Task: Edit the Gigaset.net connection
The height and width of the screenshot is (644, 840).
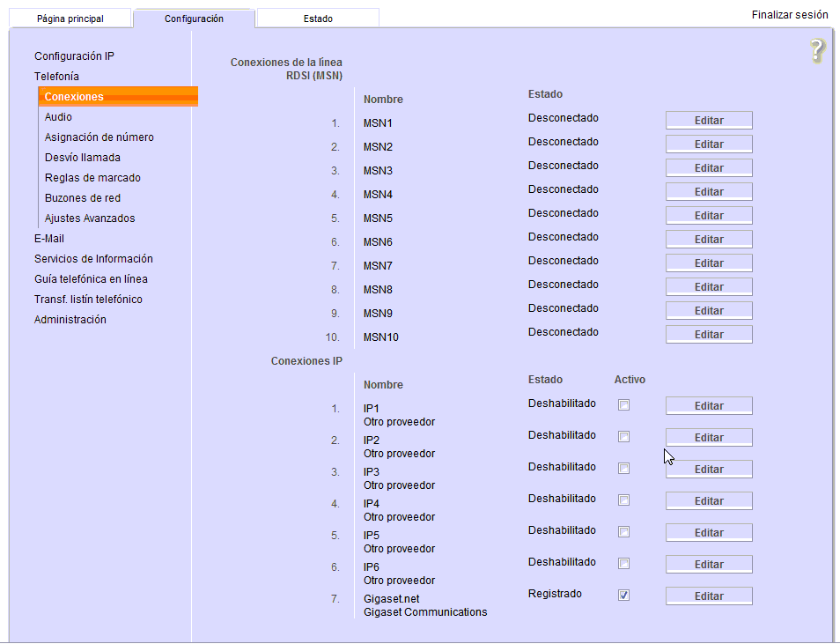Action: click(x=708, y=596)
